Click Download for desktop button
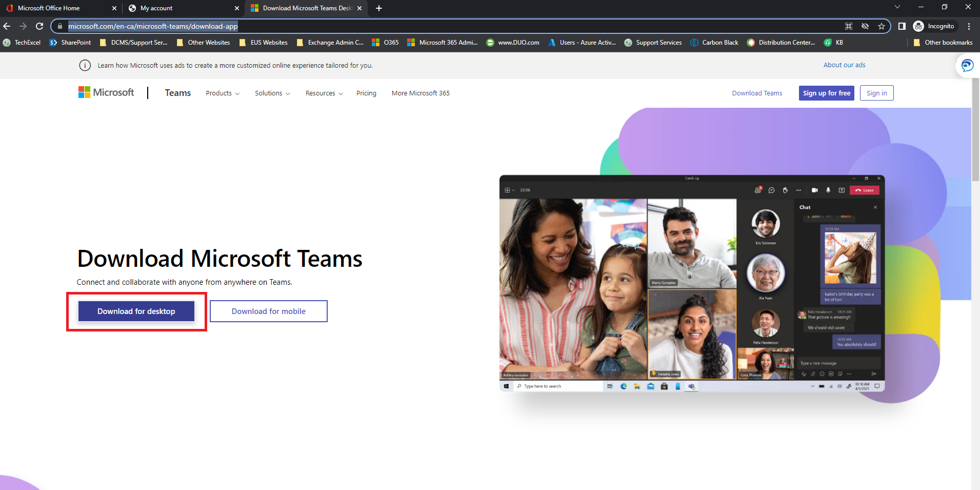980x490 pixels. (136, 311)
